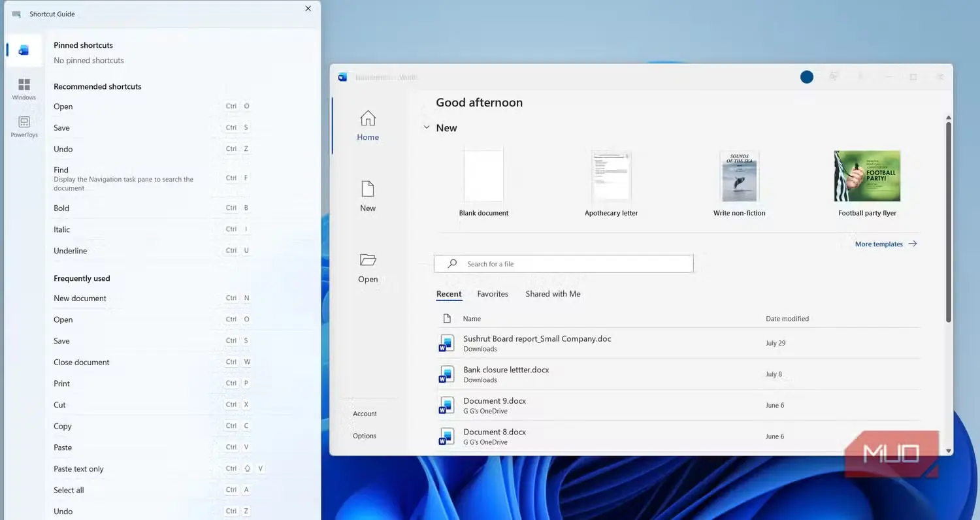Click the Open folder icon in Word's sidebar
The width and height of the screenshot is (980, 520).
pos(368,260)
